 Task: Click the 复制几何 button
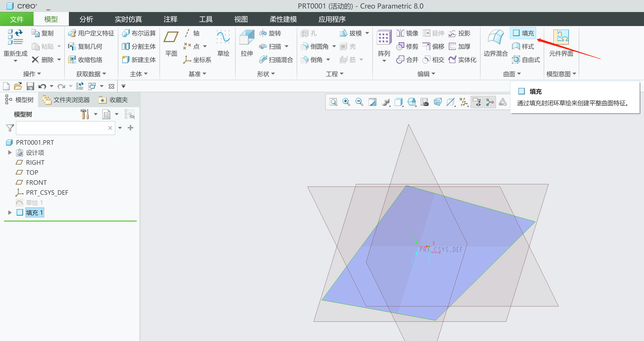point(85,47)
